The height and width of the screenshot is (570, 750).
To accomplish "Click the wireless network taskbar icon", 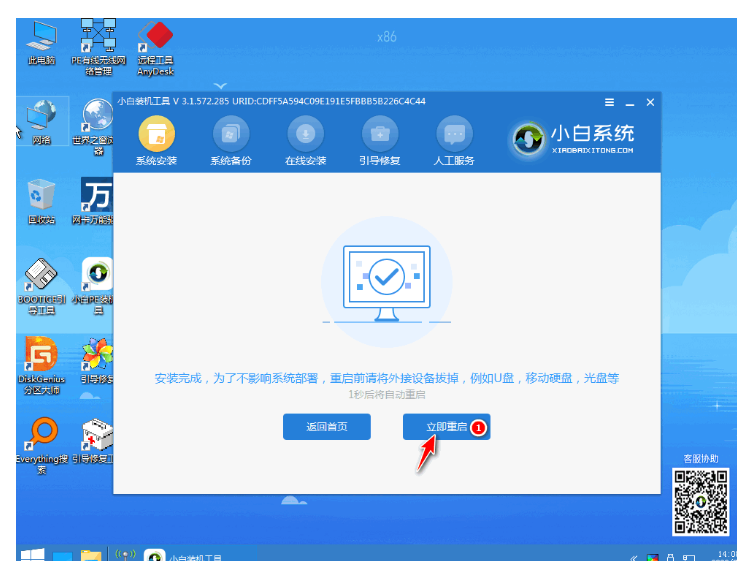I will point(125,555).
